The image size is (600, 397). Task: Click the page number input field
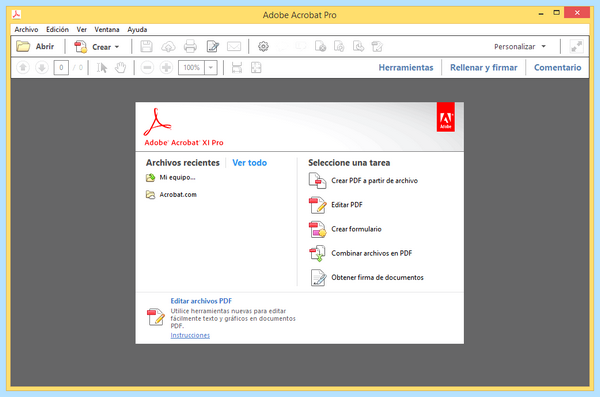[x=61, y=68]
